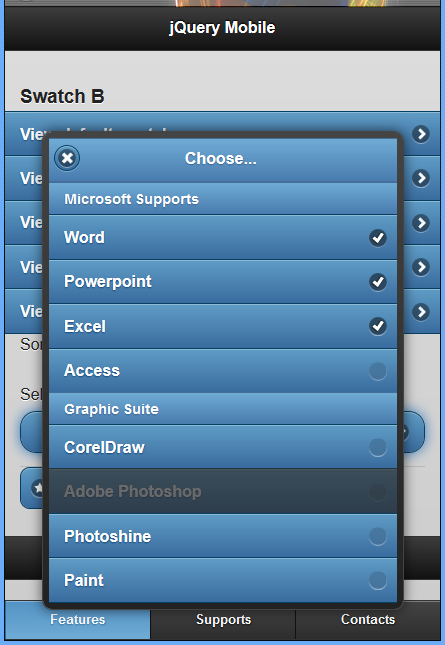445x645 pixels.
Task: Click the fourth list row chevron icon
Action: click(x=421, y=267)
